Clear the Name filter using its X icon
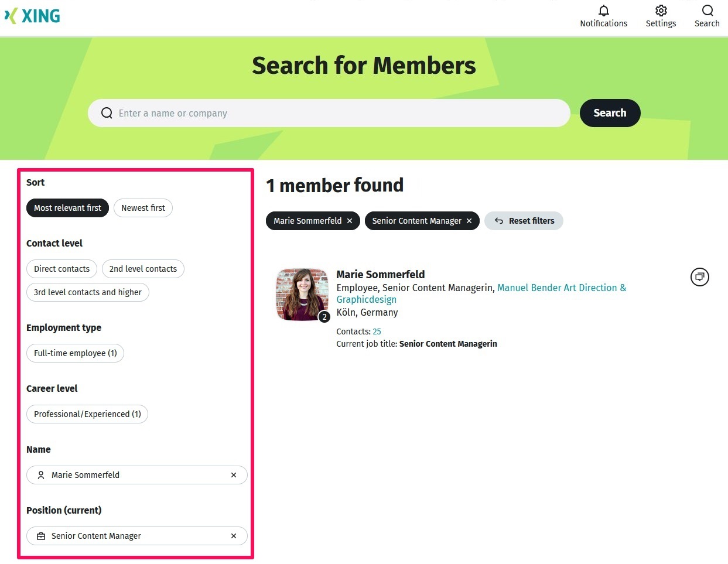Image resolution: width=728 pixels, height=564 pixels. tap(233, 475)
